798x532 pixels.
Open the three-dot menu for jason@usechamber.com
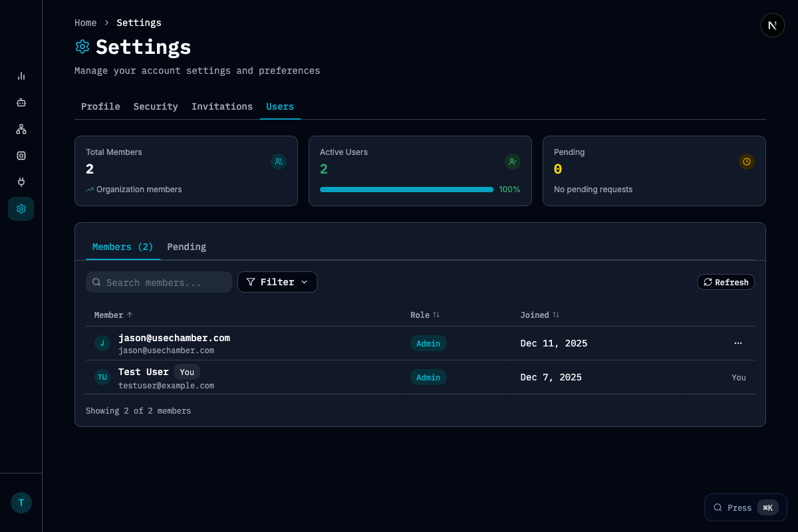(737, 343)
